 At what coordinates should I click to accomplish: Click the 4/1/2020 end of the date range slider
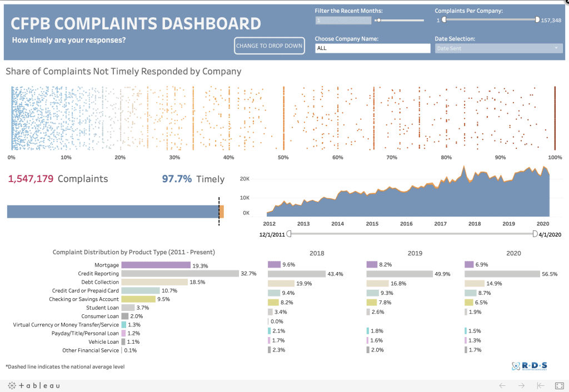[535, 234]
